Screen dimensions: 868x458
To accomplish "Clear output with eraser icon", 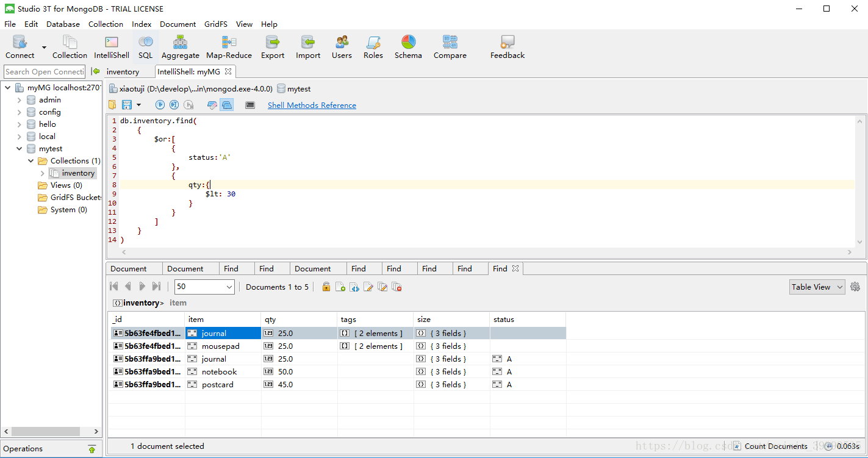I will point(212,105).
